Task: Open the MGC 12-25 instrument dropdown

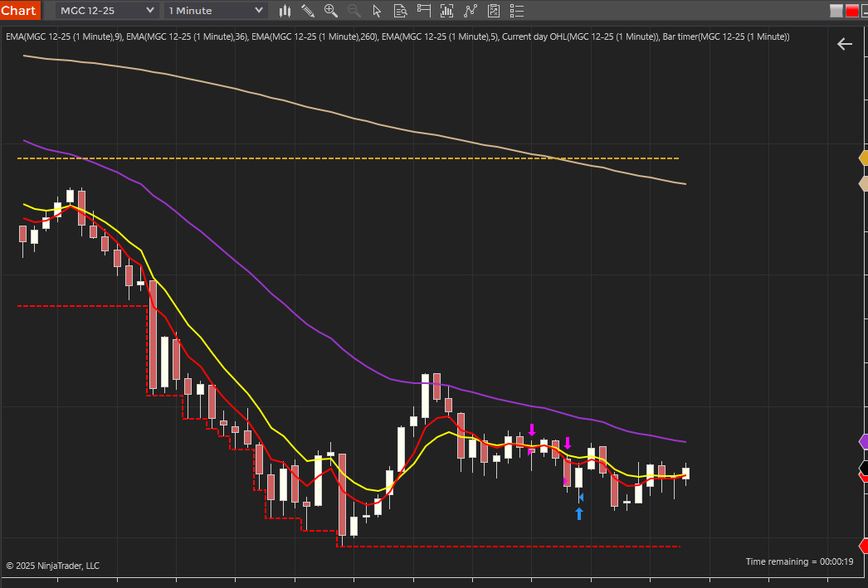Action: [107, 11]
